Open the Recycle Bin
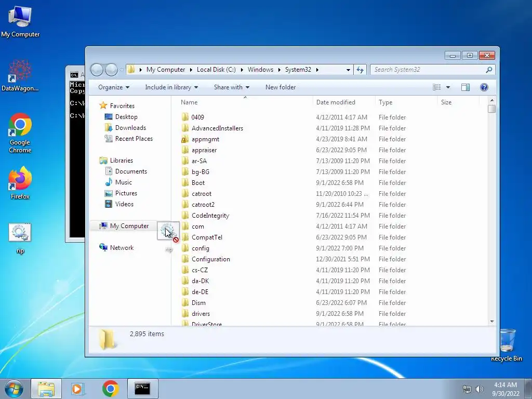This screenshot has height=399, width=532. (x=507, y=345)
